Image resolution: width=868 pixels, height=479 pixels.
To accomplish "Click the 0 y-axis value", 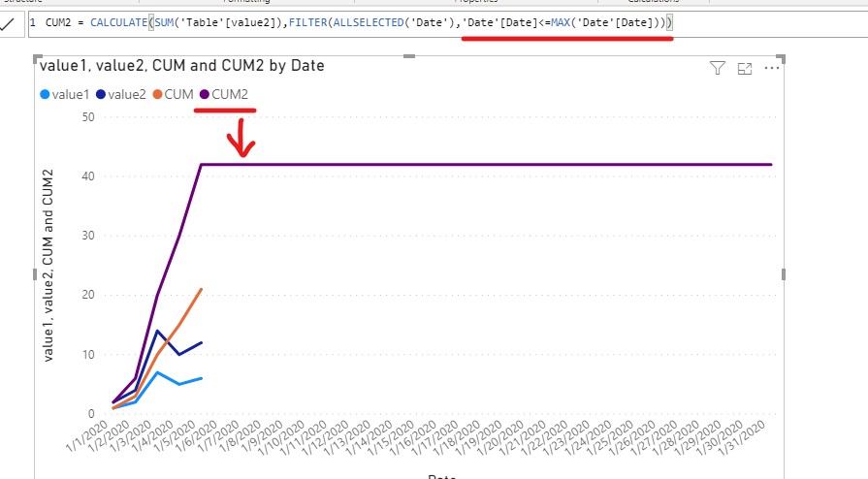I will click(91, 414).
